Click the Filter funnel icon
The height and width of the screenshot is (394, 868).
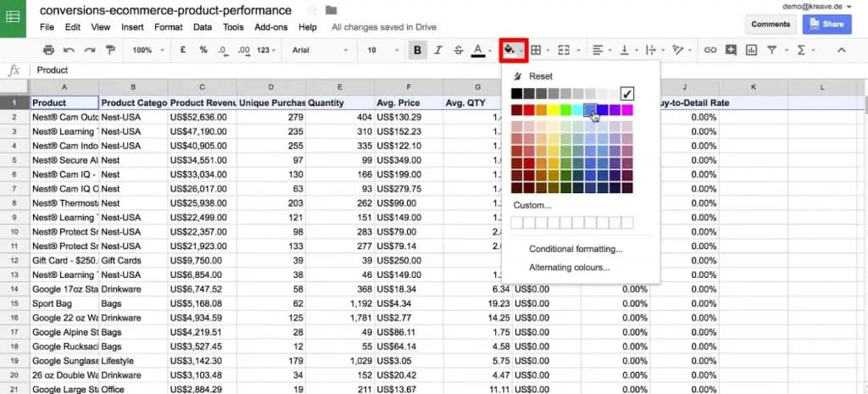click(771, 50)
